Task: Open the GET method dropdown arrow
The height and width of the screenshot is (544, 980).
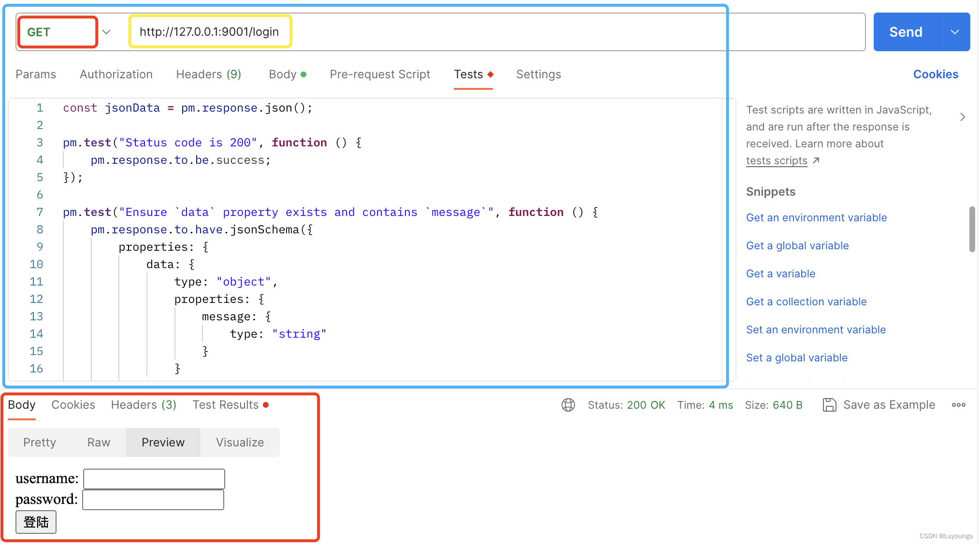Action: point(107,32)
